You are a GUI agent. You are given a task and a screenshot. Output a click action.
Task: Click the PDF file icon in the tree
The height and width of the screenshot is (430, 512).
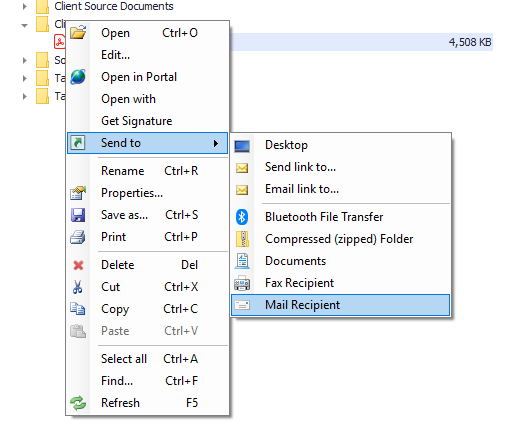click(60, 42)
